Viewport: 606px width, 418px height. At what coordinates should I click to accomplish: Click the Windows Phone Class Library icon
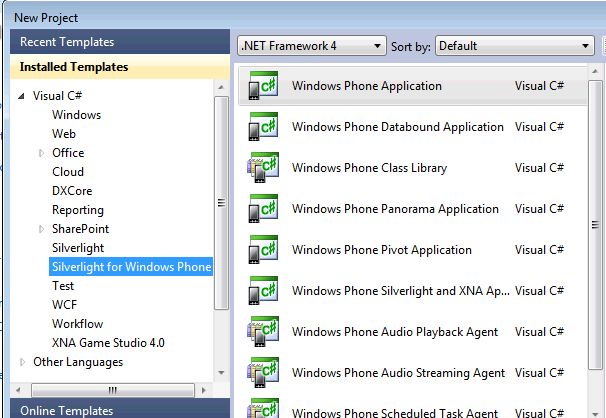pos(263,168)
